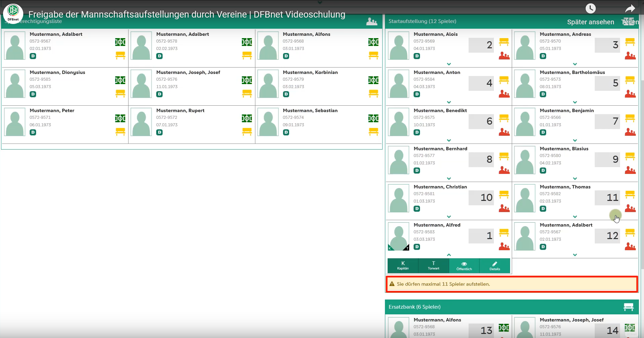The width and height of the screenshot is (644, 338).
Task: Click yellow bench icon for Mustermann, Korbinian
Action: pos(373,93)
